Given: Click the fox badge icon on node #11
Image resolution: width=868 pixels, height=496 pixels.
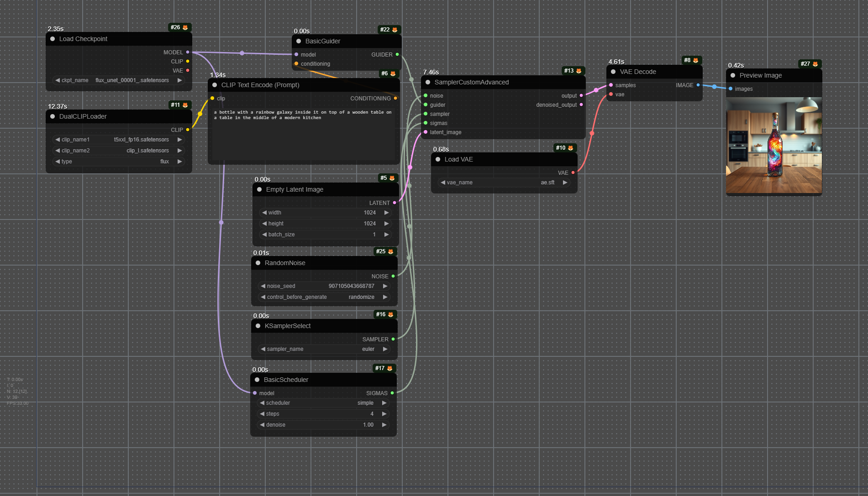Looking at the screenshot, I should tap(185, 105).
